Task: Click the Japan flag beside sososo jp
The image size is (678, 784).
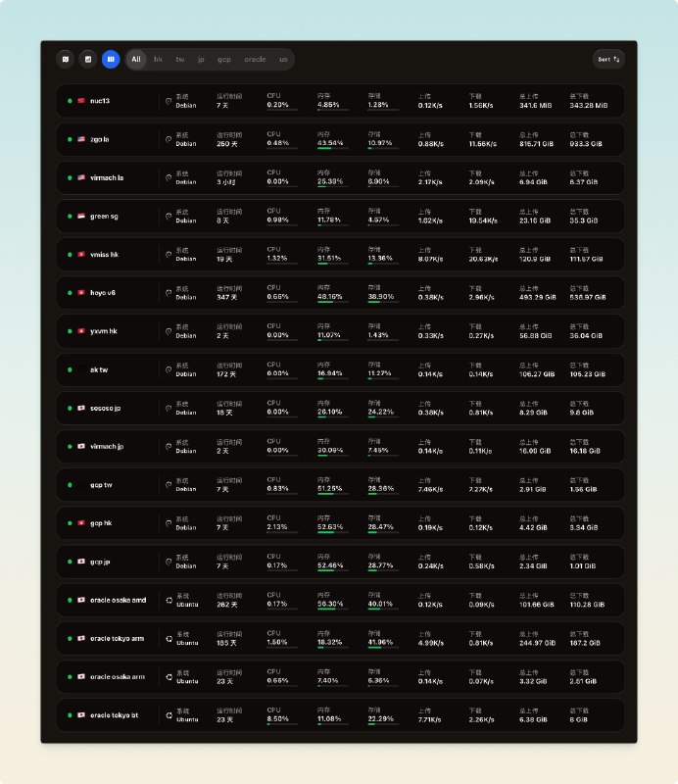Action: 81,408
